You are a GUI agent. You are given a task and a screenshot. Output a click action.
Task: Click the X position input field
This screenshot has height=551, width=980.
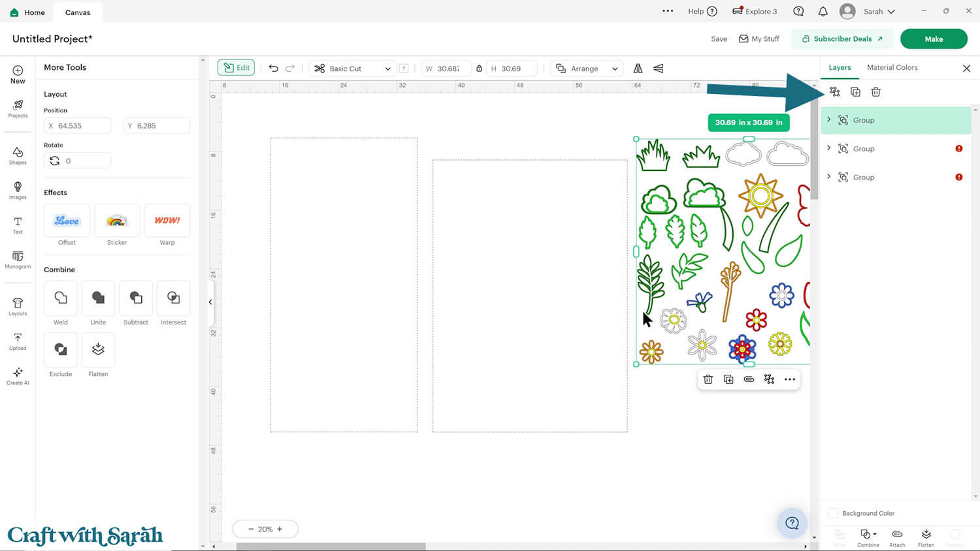[x=77, y=126]
